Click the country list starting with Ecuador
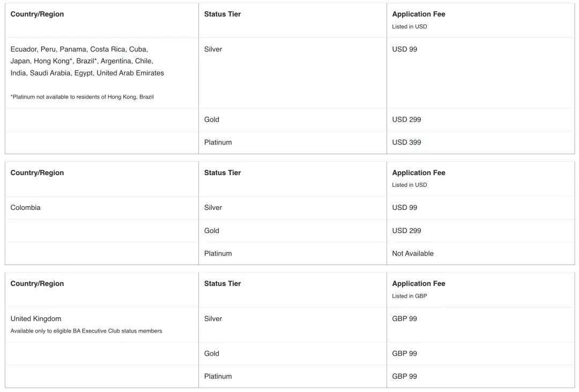Screen dimensions: 579x392 (87, 61)
